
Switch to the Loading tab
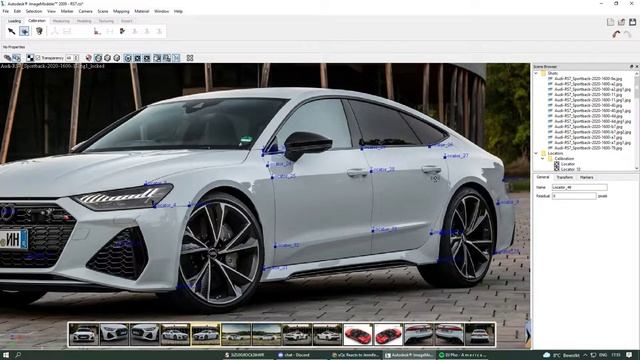pyautogui.click(x=14, y=21)
